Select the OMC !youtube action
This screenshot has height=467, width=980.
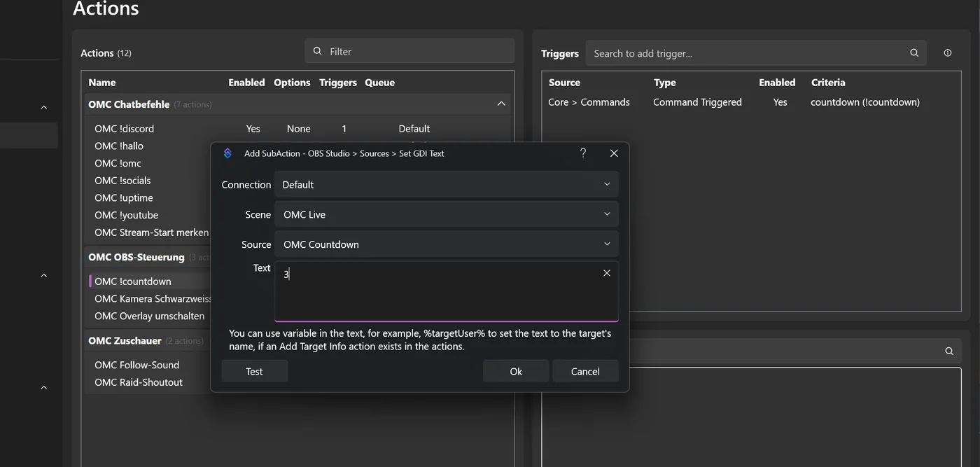point(127,215)
